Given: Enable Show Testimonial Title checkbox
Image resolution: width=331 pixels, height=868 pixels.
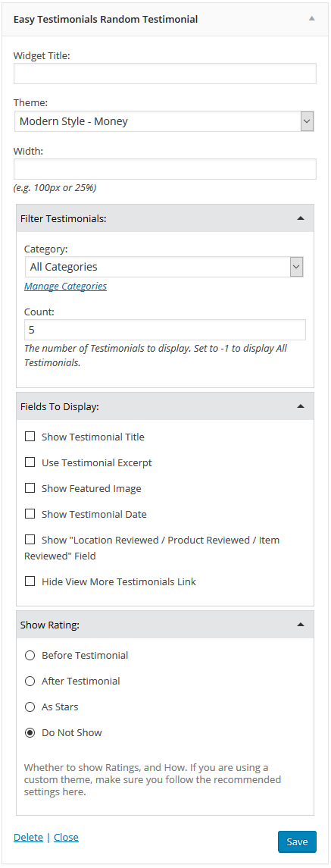Looking at the screenshot, I should pos(30,437).
